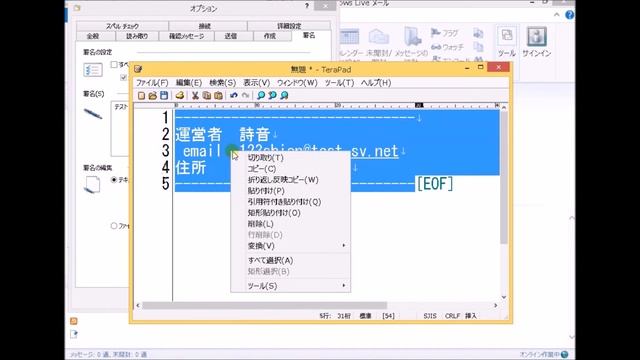The image size is (640, 360).
Task: Click the Watch (ウォッチ) icon in Live Mail ribbon
Action: click(x=436, y=47)
